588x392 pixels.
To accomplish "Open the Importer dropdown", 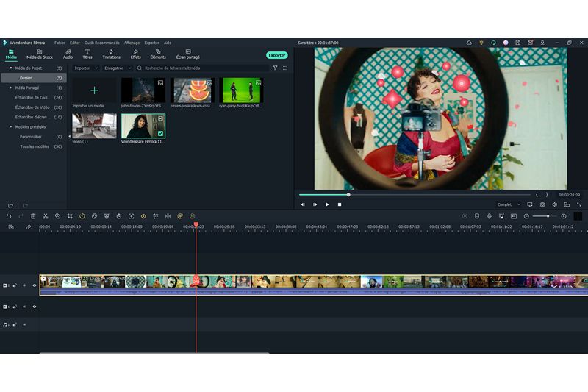I will [85, 68].
